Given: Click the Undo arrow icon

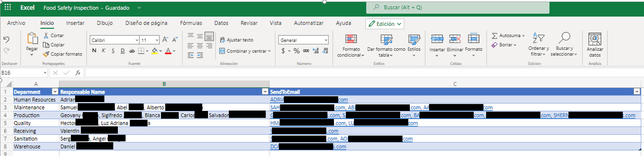Looking at the screenshot, I should [7, 39].
